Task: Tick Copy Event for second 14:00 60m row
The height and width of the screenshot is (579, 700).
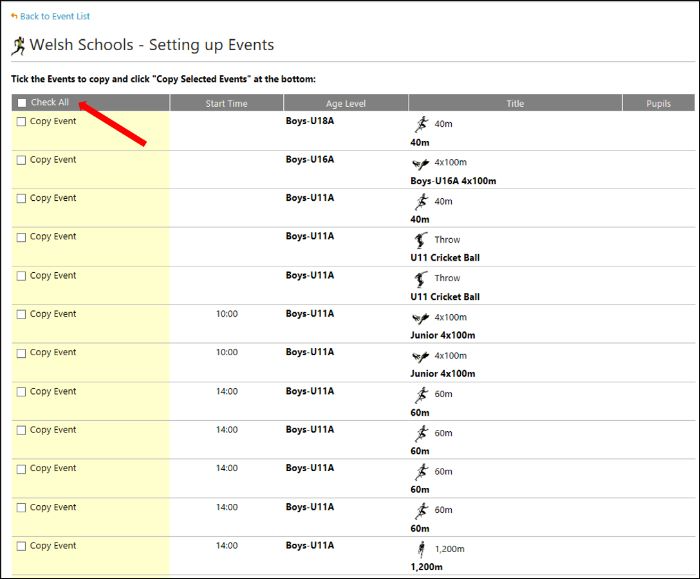Action: point(21,430)
